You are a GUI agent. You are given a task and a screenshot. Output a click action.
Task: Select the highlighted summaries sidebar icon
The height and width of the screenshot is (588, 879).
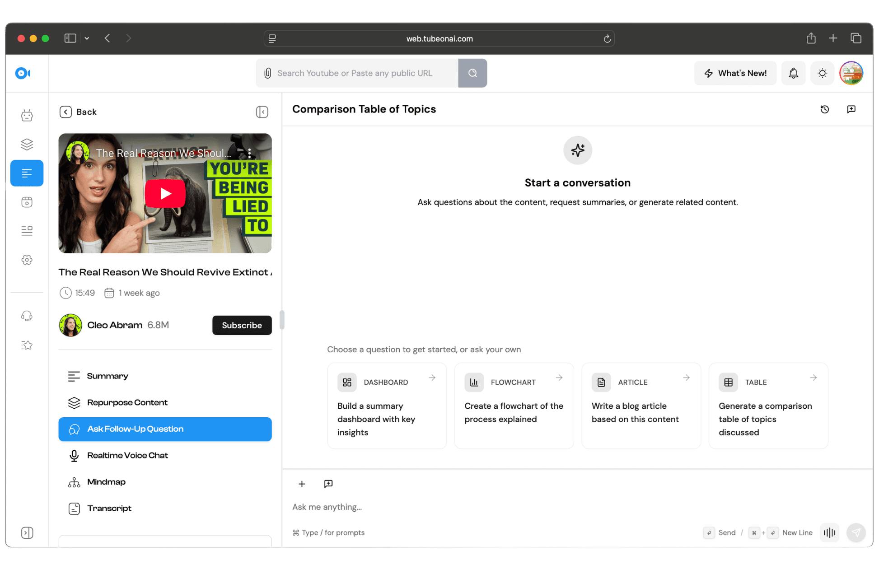point(27,173)
